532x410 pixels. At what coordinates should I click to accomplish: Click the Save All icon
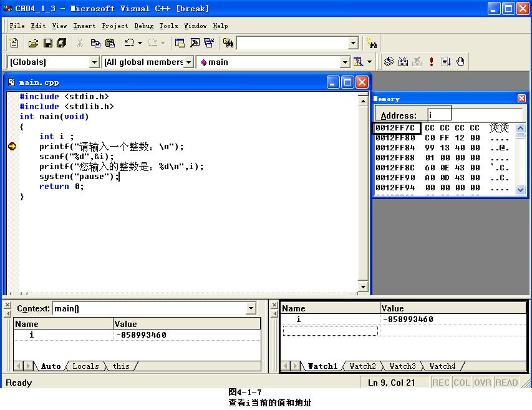(x=61, y=43)
